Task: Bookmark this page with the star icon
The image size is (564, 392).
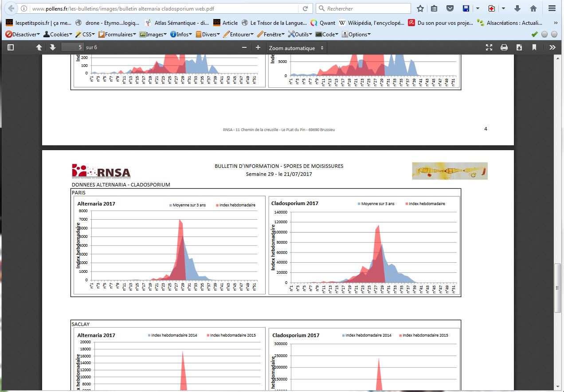Action: [420, 8]
